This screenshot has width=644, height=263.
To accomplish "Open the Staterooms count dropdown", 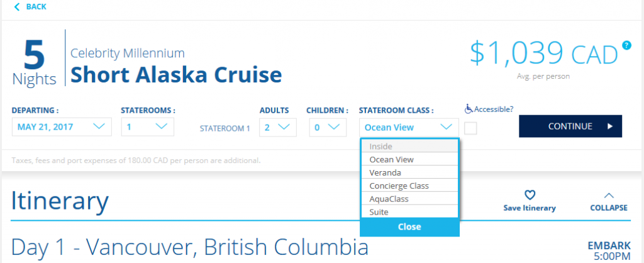I will coord(147,127).
